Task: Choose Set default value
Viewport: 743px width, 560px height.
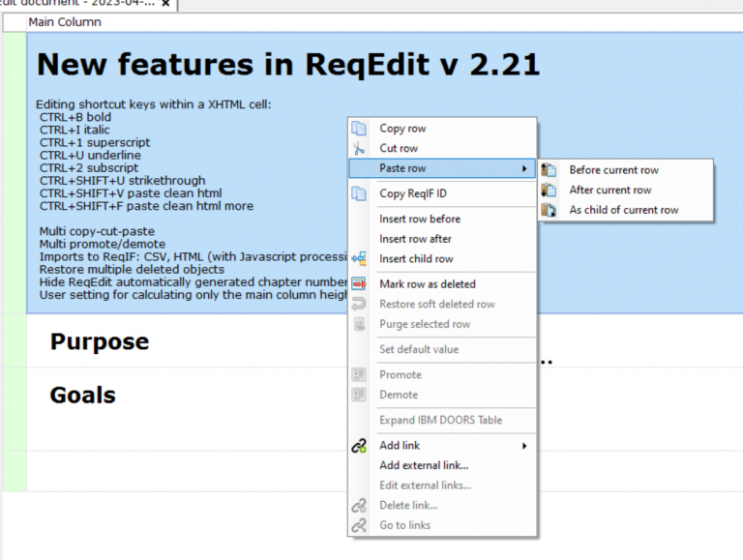Action: pyautogui.click(x=442, y=349)
